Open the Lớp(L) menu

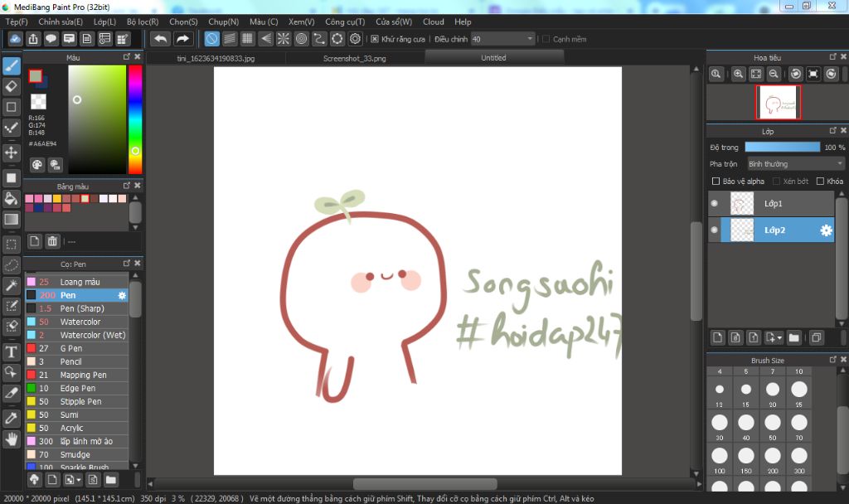point(104,22)
